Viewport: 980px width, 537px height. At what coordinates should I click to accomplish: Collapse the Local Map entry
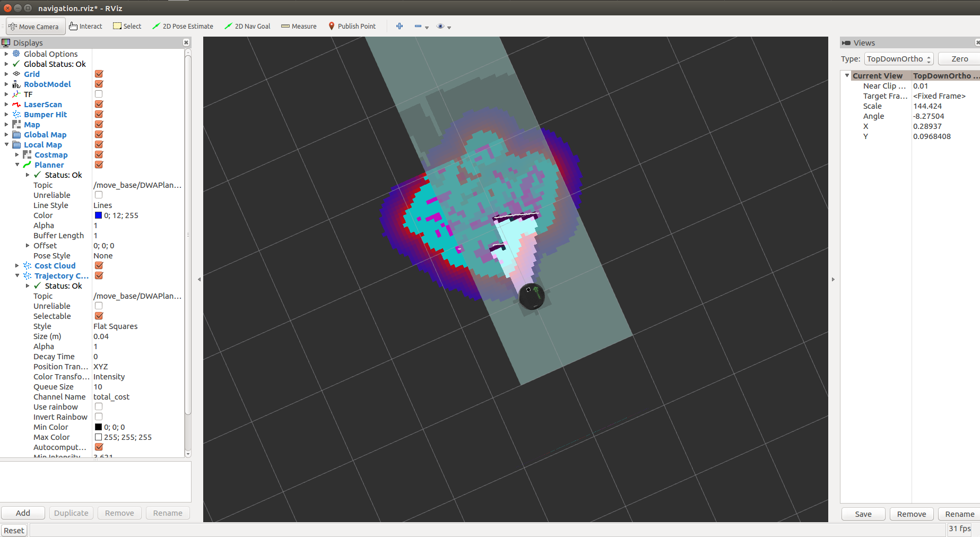pos(6,144)
